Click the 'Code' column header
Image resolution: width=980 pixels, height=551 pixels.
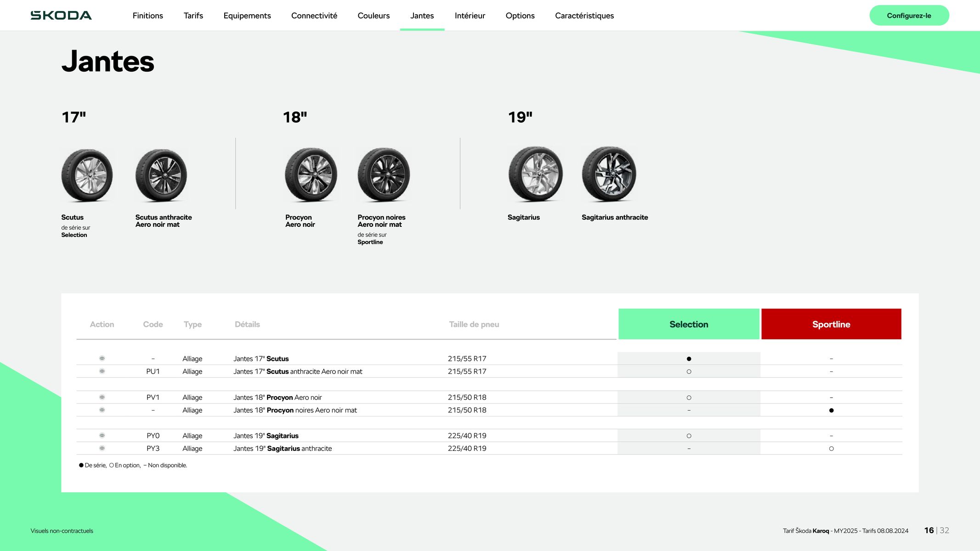153,324
